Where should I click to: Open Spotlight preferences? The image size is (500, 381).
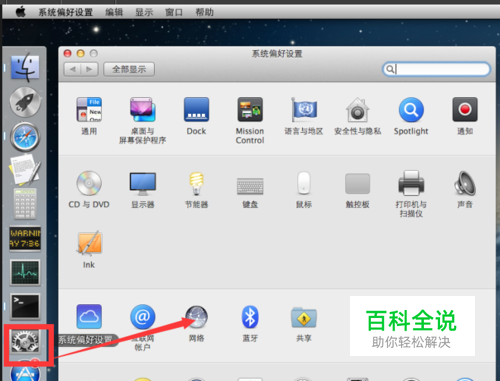coord(411,110)
